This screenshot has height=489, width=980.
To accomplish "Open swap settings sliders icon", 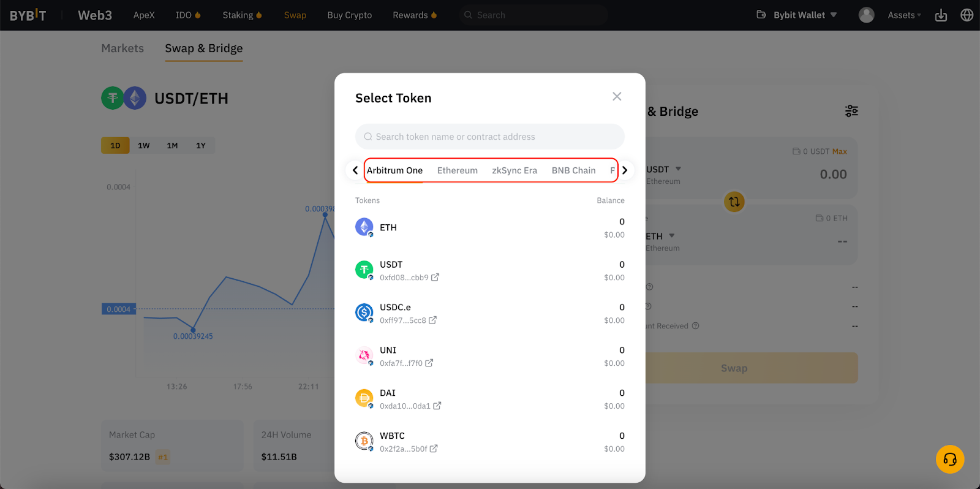I will (851, 111).
